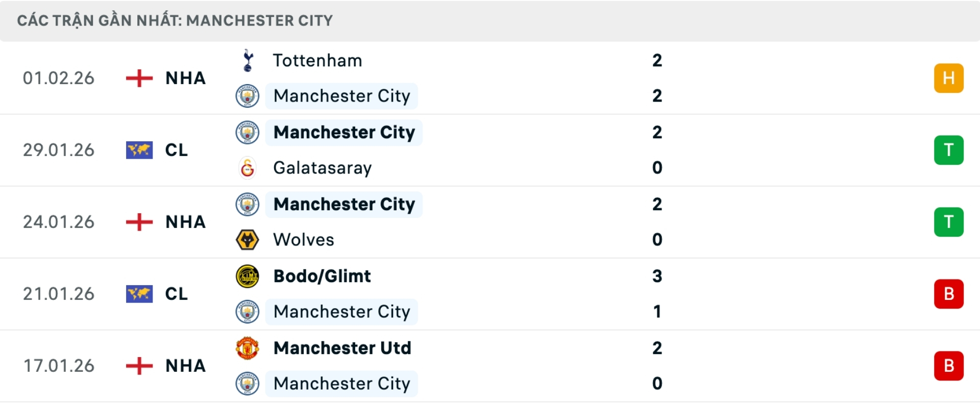
Task: Select the Champions League globe icon on 29.01.26
Action: tap(138, 150)
